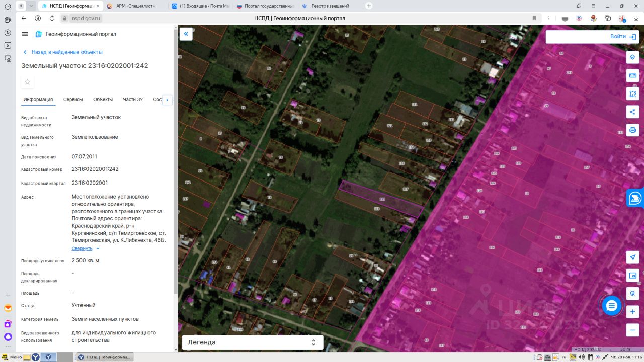Switch to the Объекты tab

coord(103,99)
